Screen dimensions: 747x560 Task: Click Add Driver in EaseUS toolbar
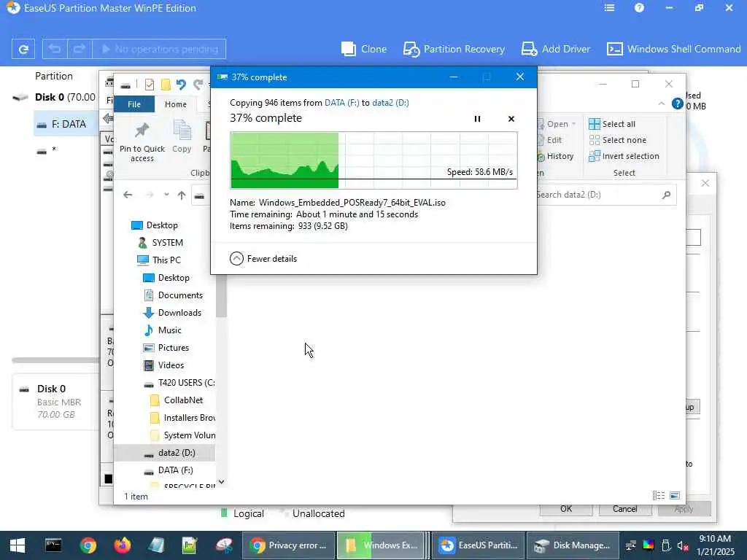pos(555,49)
